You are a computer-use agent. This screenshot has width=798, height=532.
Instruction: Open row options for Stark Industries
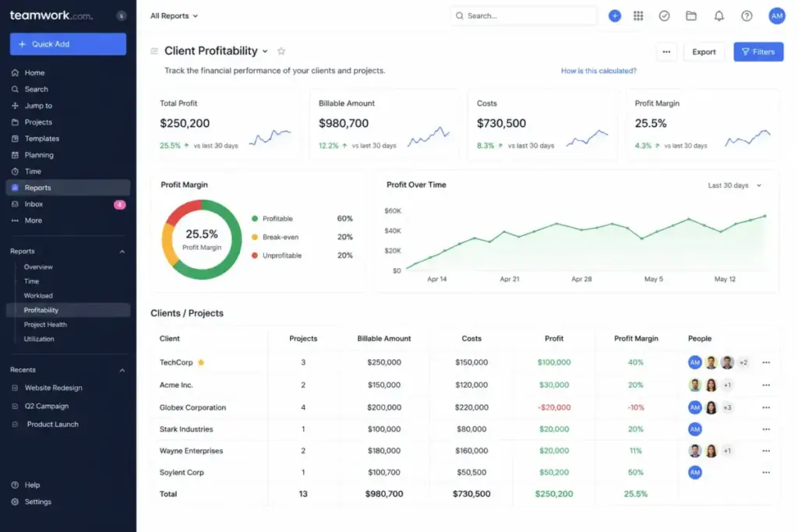[766, 429]
